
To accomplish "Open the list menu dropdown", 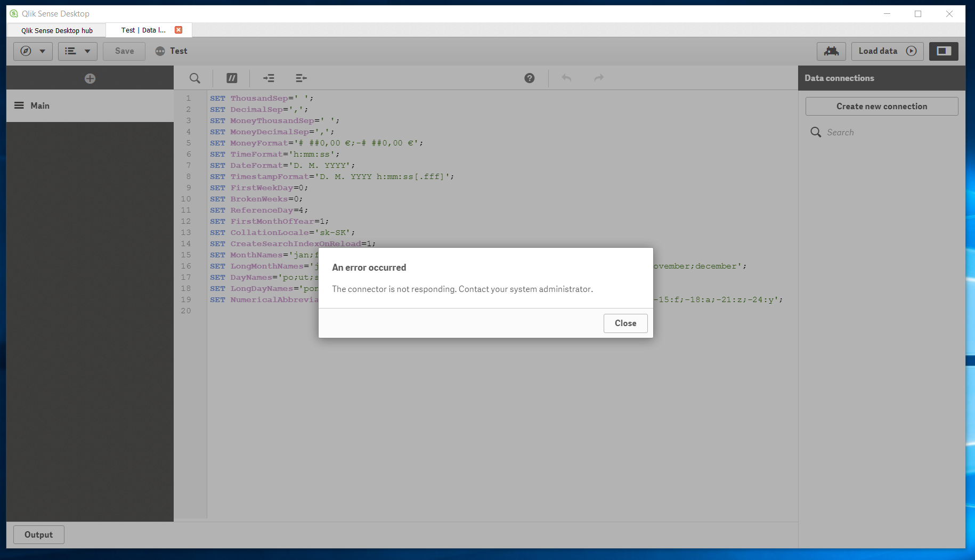I will (78, 51).
